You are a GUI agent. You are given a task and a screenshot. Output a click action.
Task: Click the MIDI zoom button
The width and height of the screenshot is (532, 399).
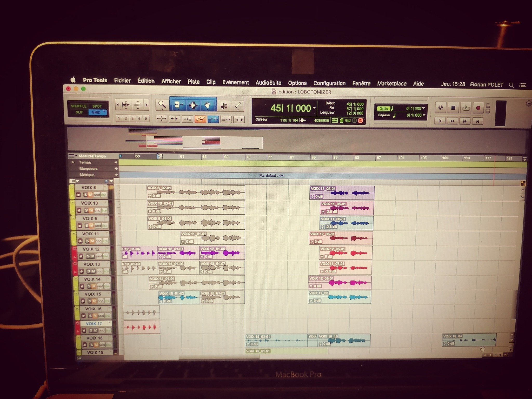point(138,105)
